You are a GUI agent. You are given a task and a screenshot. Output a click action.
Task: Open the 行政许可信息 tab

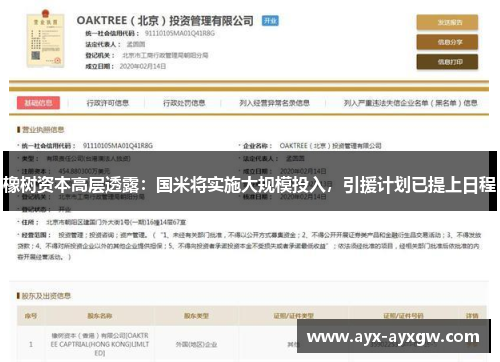tap(108, 103)
